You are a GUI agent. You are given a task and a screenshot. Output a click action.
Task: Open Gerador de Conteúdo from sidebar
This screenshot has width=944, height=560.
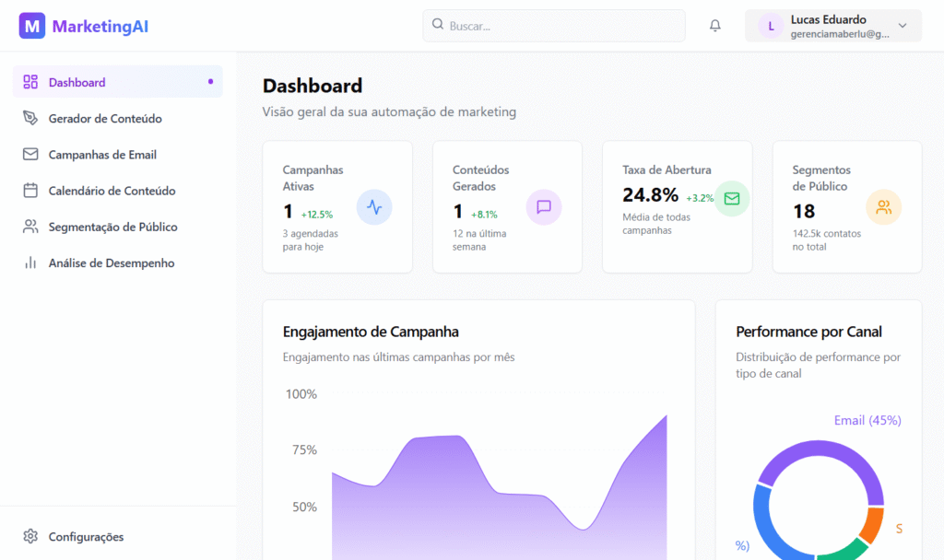[105, 119]
